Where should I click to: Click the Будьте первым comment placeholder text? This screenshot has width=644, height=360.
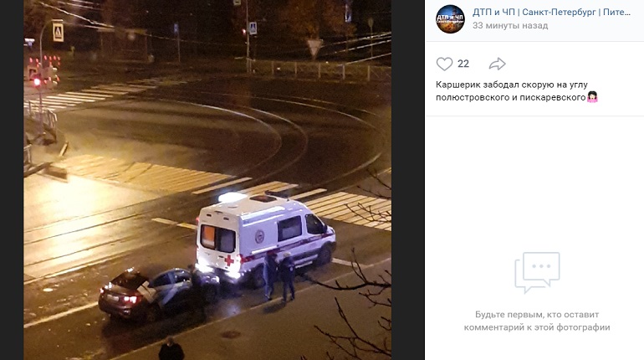[x=537, y=321]
